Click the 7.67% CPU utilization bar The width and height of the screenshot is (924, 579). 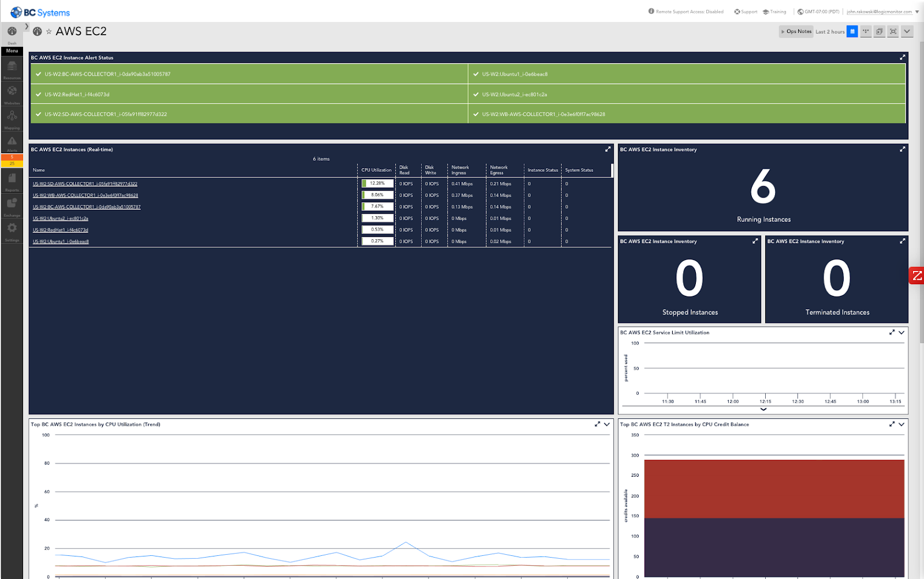[x=377, y=206]
